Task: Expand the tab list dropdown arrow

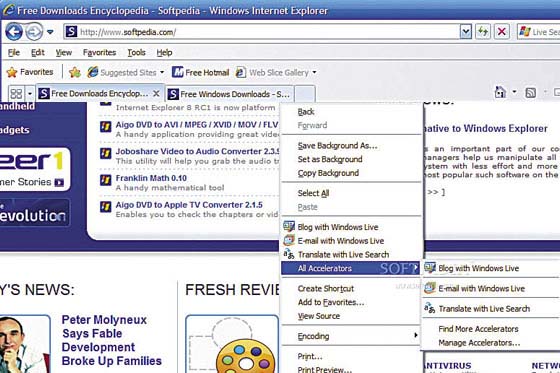Action: point(30,94)
